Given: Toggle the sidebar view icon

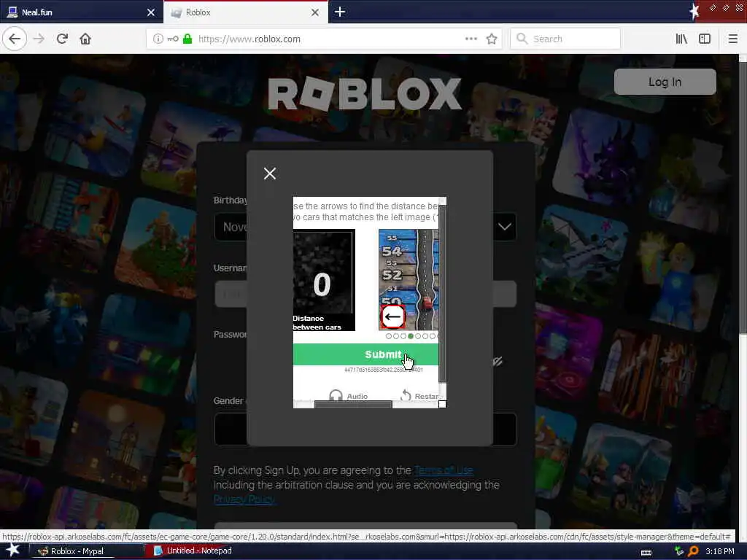Looking at the screenshot, I should pyautogui.click(x=705, y=39).
